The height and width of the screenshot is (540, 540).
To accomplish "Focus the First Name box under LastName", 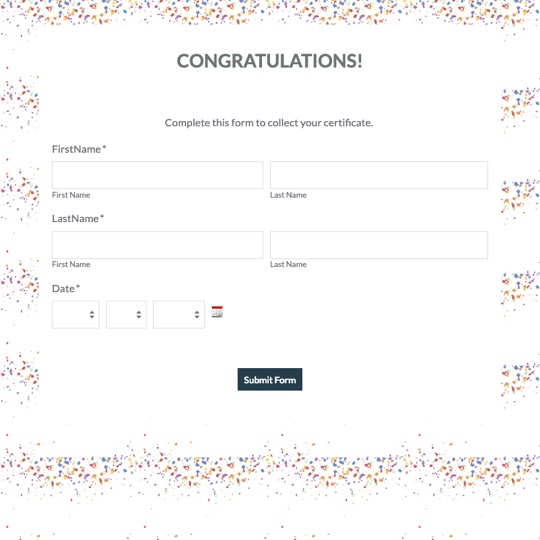I will point(157,245).
